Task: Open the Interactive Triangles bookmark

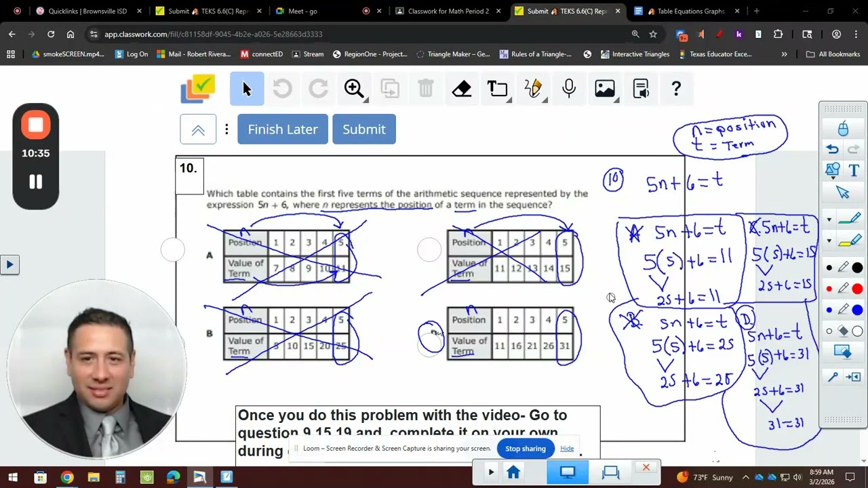Action: coord(635,54)
